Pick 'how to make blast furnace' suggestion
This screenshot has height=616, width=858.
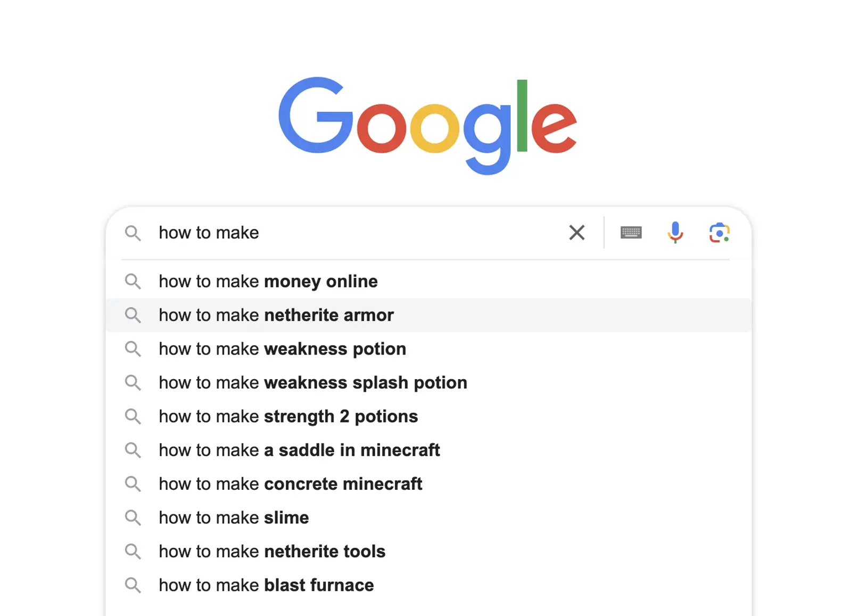[266, 586]
